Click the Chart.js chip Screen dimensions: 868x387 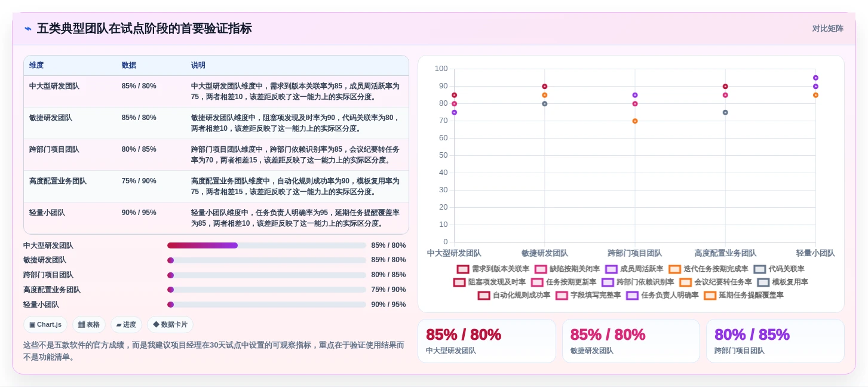click(x=45, y=325)
